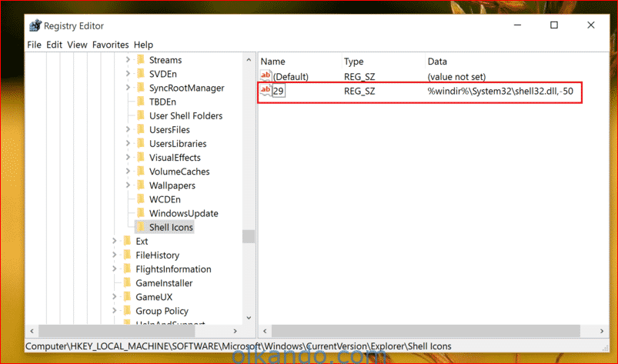Click tree pane horizontal scroll left arrow
The width and height of the screenshot is (618, 364).
pyautogui.click(x=32, y=331)
